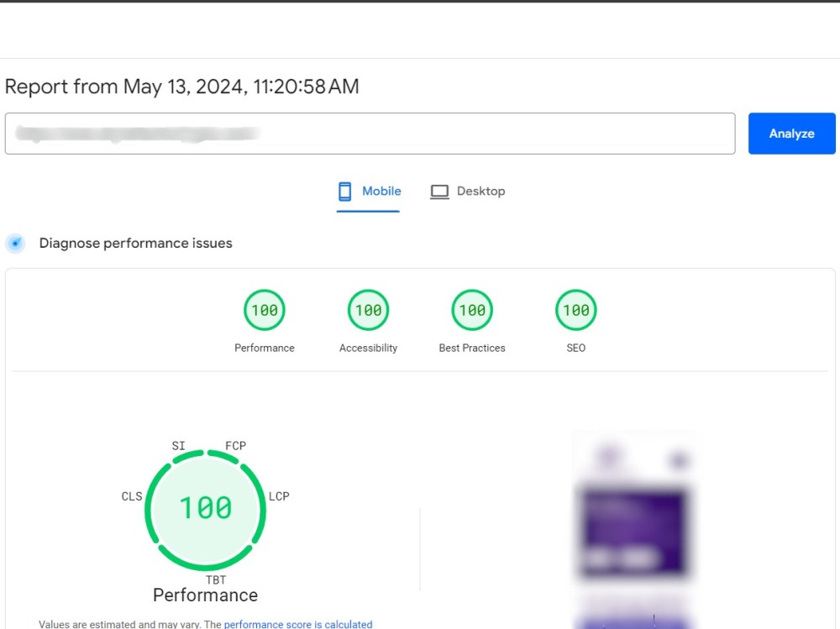Screen dimensions: 840x629
Task: Jump to Best Practices score gauge
Action: click(472, 310)
